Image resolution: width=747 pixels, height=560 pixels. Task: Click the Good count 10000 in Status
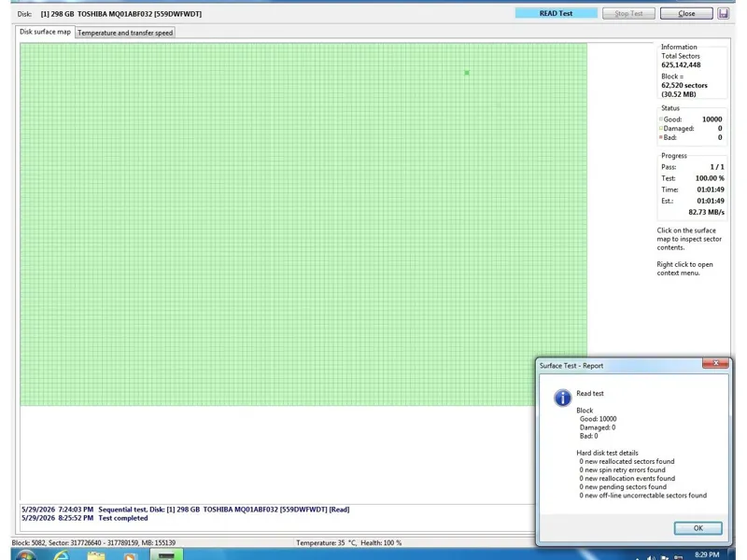pyautogui.click(x=712, y=119)
